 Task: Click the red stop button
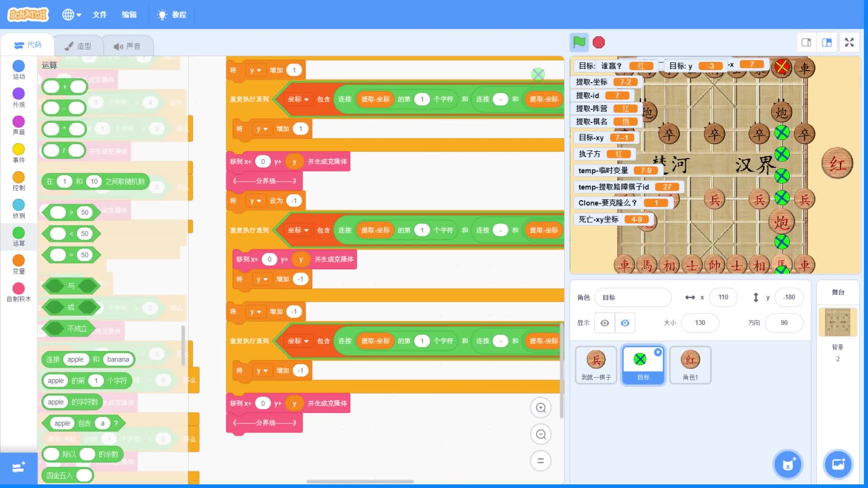(x=599, y=42)
